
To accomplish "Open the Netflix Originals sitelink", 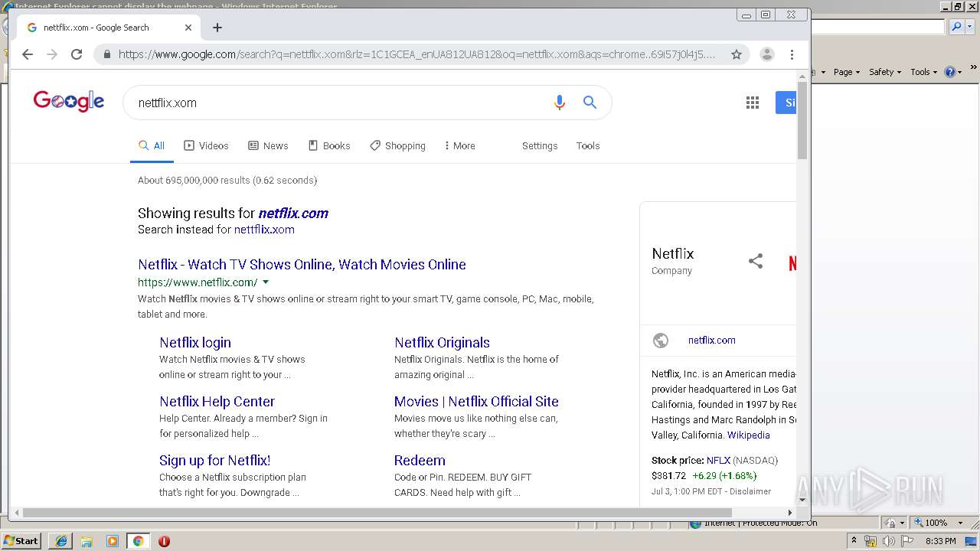I will pos(442,342).
